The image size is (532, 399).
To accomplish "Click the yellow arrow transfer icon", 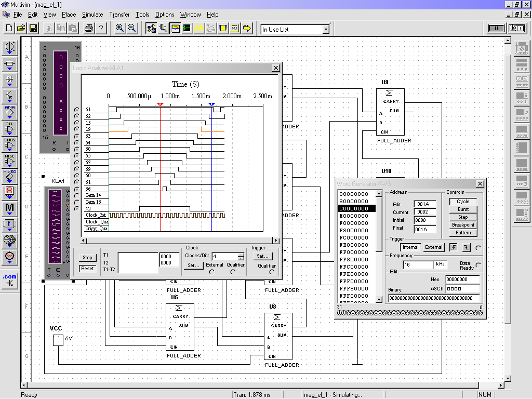I will (x=247, y=28).
